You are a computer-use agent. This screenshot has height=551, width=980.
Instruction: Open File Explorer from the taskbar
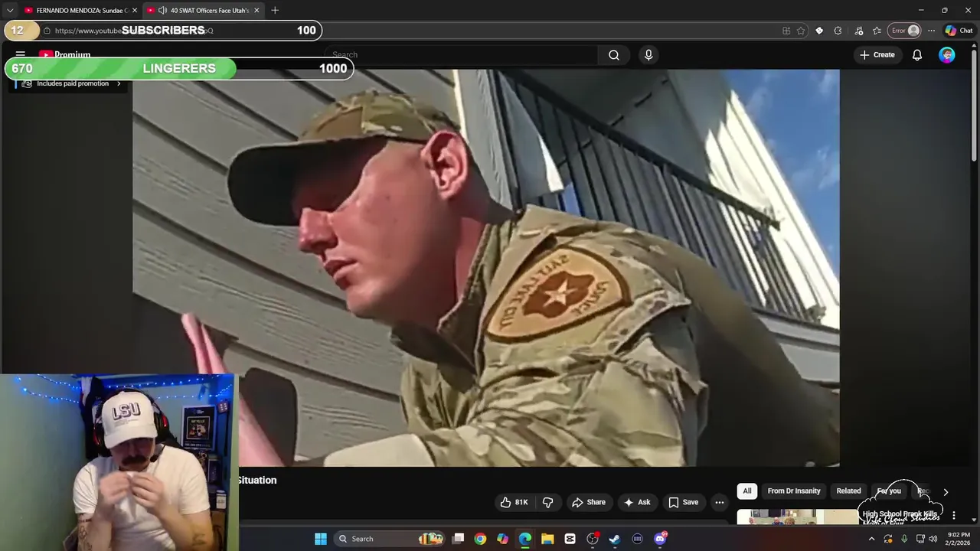[x=547, y=539]
